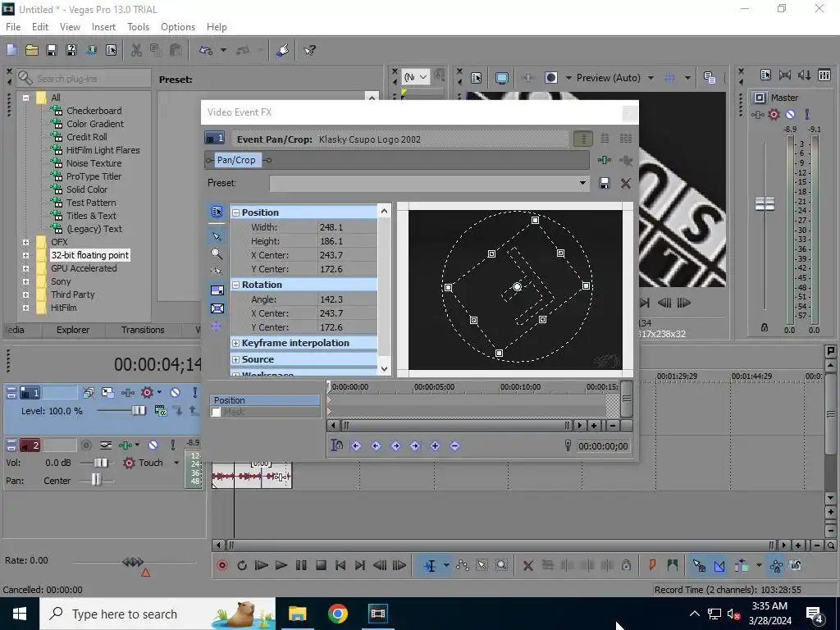Toggle Solo on video track 1
840x630 pixels.
(194, 393)
